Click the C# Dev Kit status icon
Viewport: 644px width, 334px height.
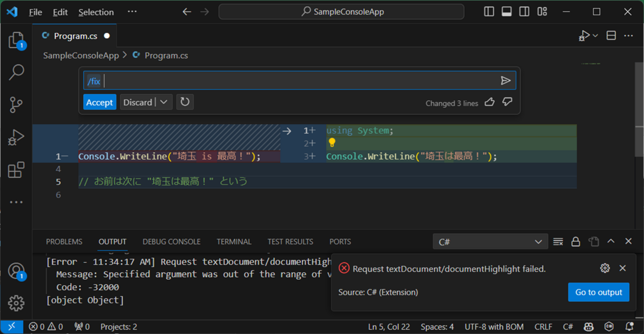pyautogui.click(x=609, y=326)
